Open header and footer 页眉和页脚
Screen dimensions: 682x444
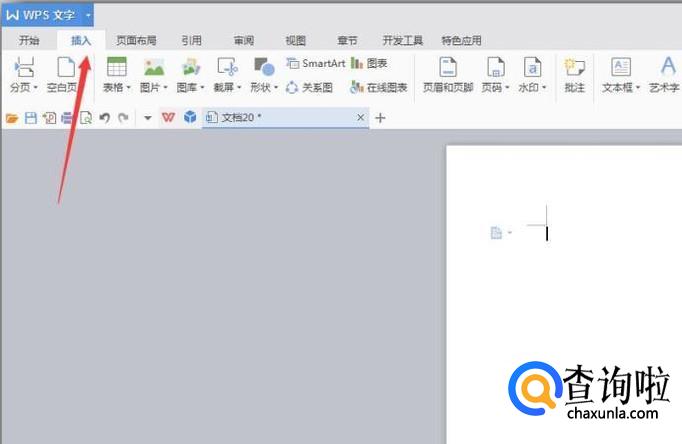(x=448, y=75)
